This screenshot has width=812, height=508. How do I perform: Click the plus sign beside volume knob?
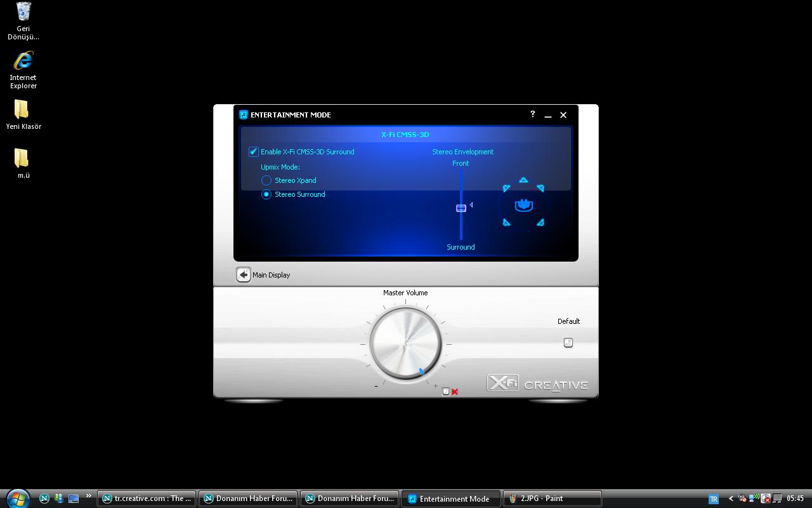(x=435, y=385)
